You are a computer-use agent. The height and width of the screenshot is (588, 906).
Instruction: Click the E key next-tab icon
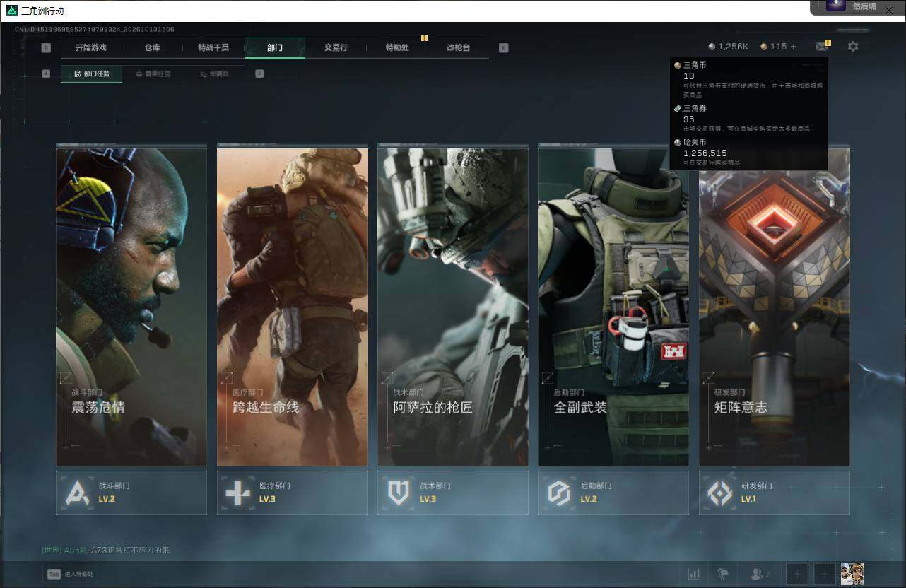[x=503, y=48]
